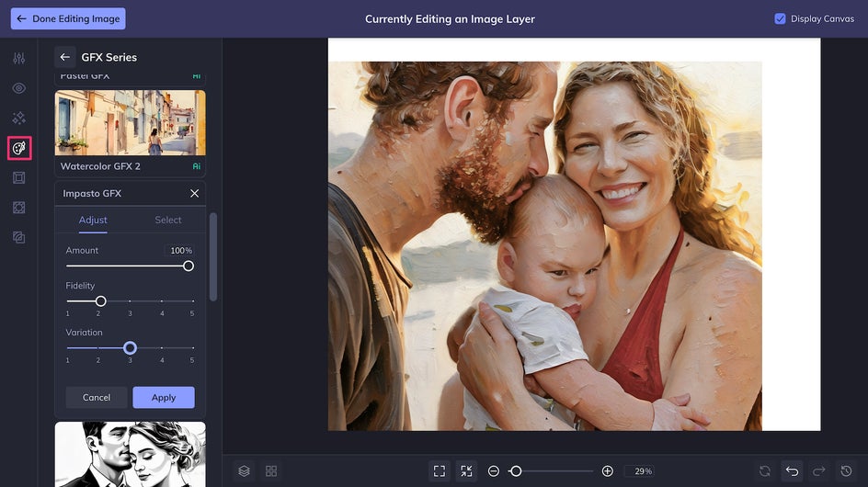
Task: Click the Ai badge beside Watercolor GFX 2
Action: (197, 166)
